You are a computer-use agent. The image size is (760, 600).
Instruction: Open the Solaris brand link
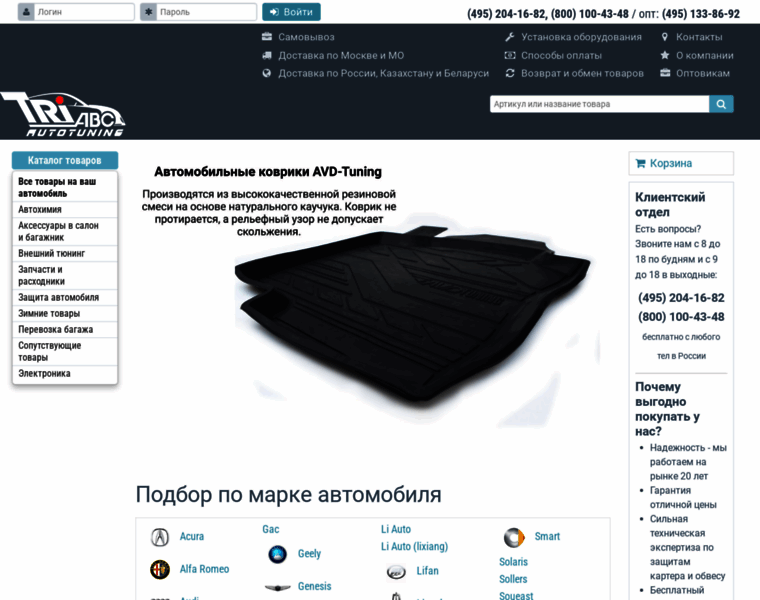coord(513,562)
